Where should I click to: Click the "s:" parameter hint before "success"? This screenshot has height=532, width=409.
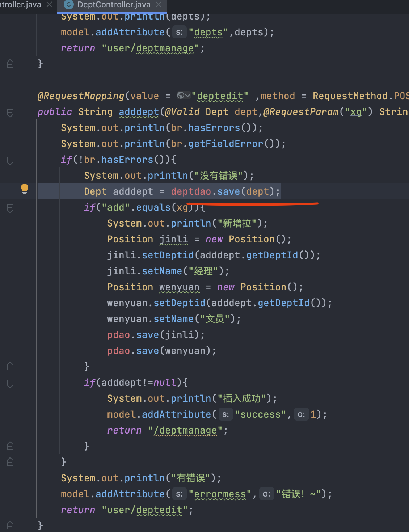point(225,415)
